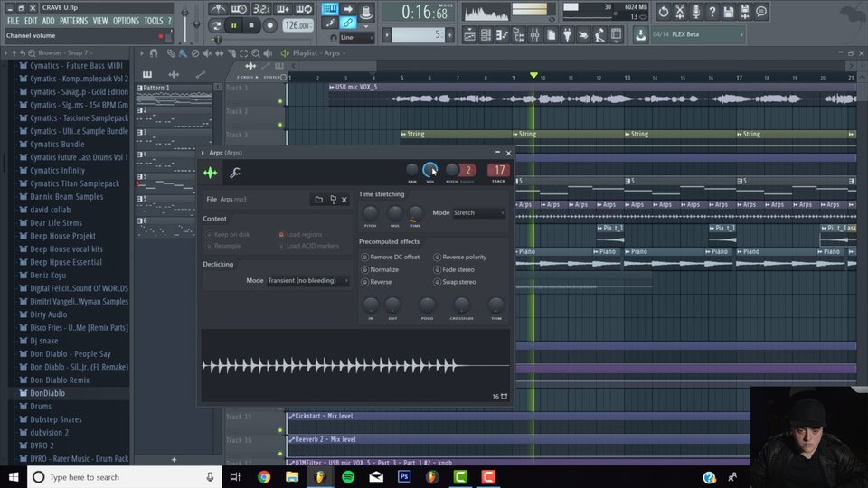Expand the Playlist - Arps breadcrumb arrow
This screenshot has height=488, width=868.
(x=344, y=53)
